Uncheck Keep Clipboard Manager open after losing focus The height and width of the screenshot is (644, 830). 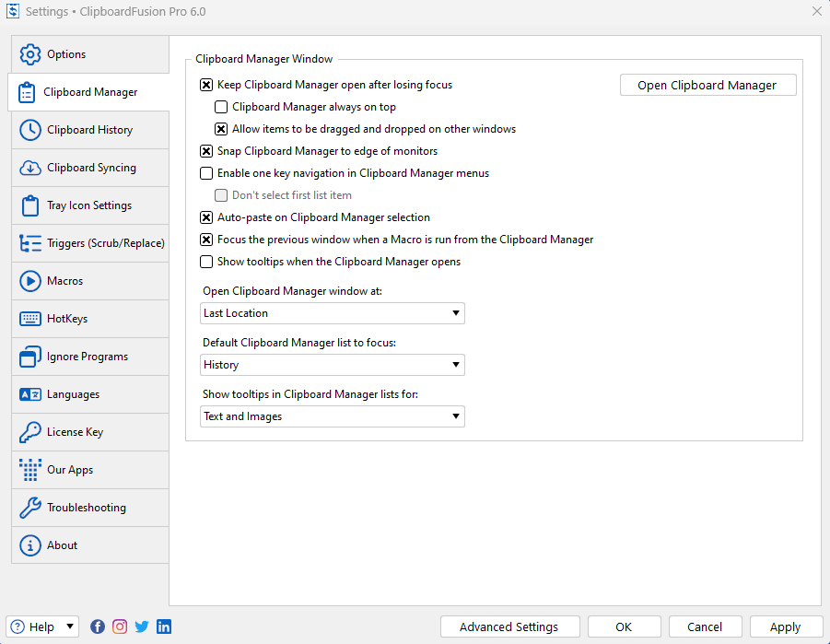[x=206, y=86]
